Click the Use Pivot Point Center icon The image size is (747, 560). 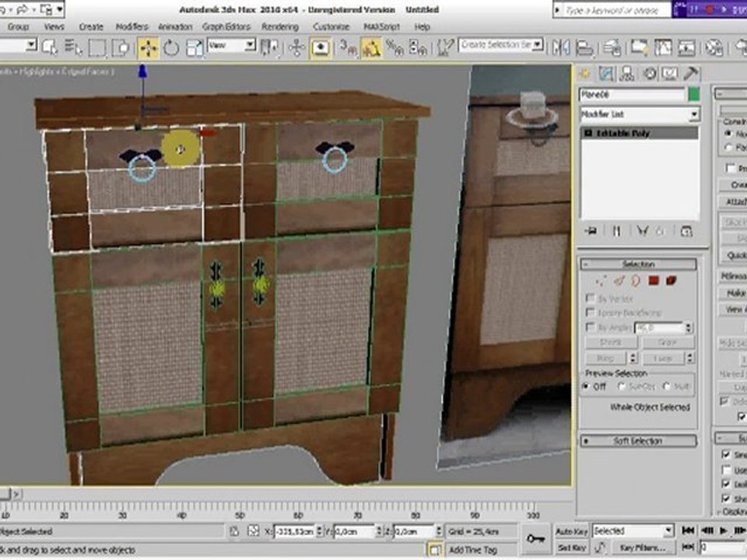coord(270,47)
